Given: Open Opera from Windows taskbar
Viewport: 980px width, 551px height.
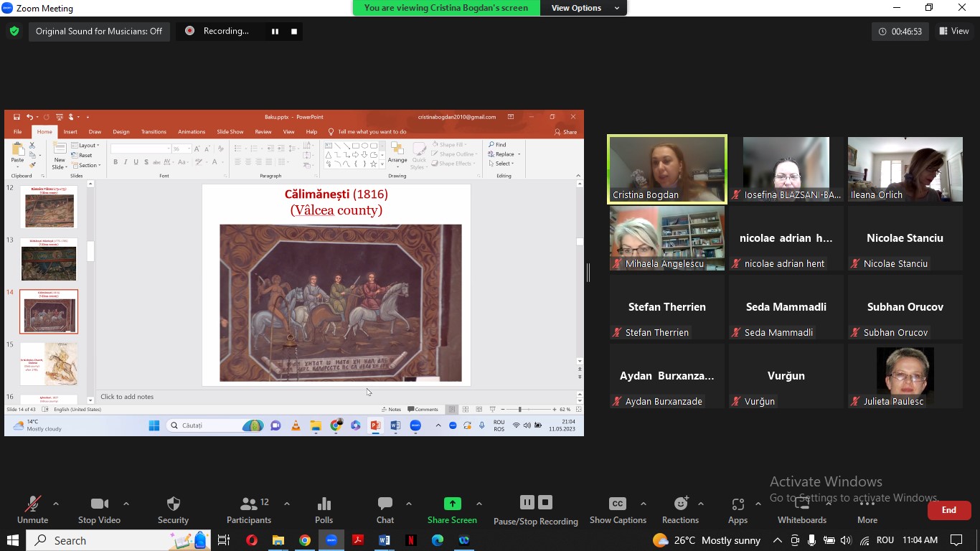Looking at the screenshot, I should click(x=251, y=540).
